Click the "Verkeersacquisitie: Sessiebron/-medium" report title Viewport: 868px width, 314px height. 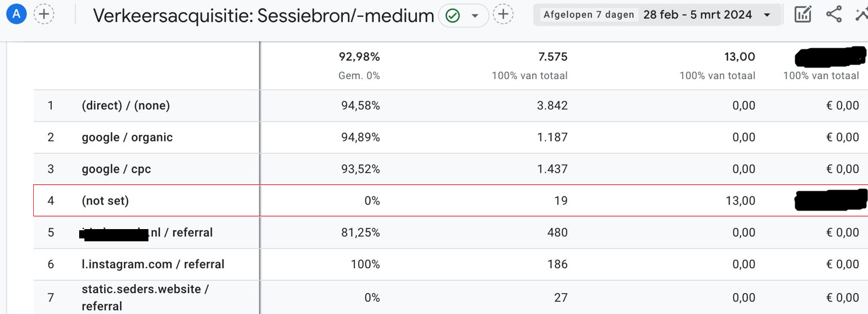tap(263, 16)
